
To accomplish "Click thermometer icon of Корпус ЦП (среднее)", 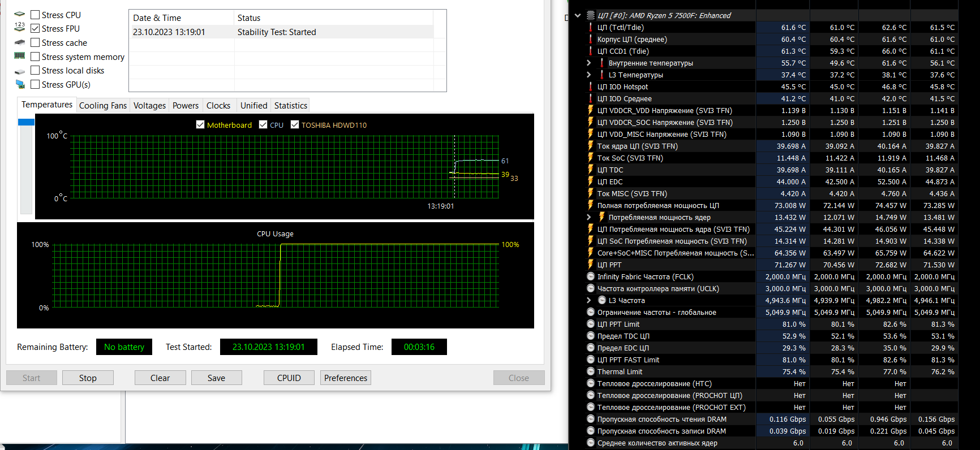I will tap(591, 39).
